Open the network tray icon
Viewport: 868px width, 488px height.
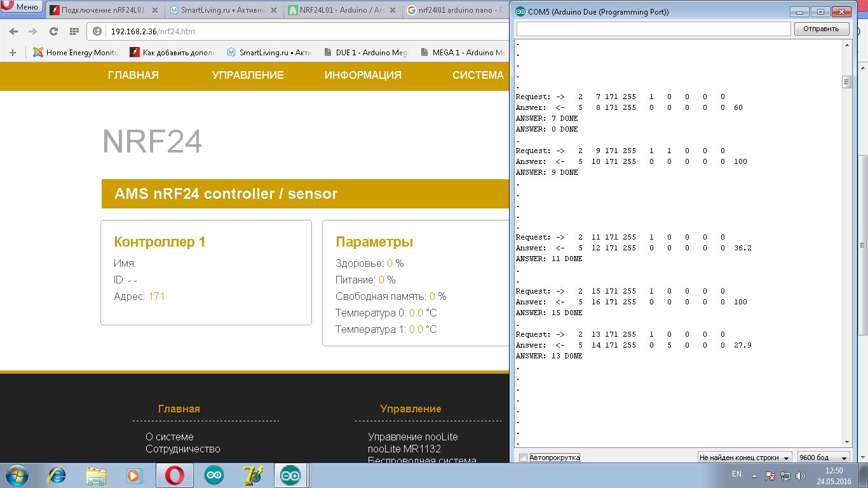coord(785,475)
